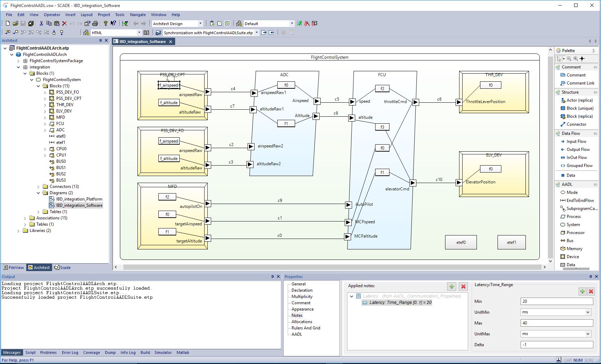Select the Zoom Out tool in Palette
The height and width of the screenshot is (364, 601).
[569, 59]
